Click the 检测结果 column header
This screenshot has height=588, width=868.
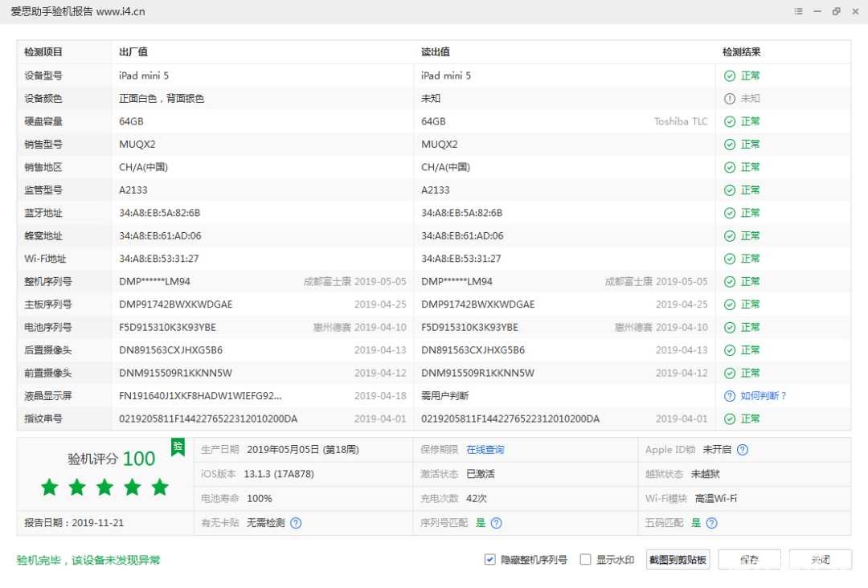[741, 52]
